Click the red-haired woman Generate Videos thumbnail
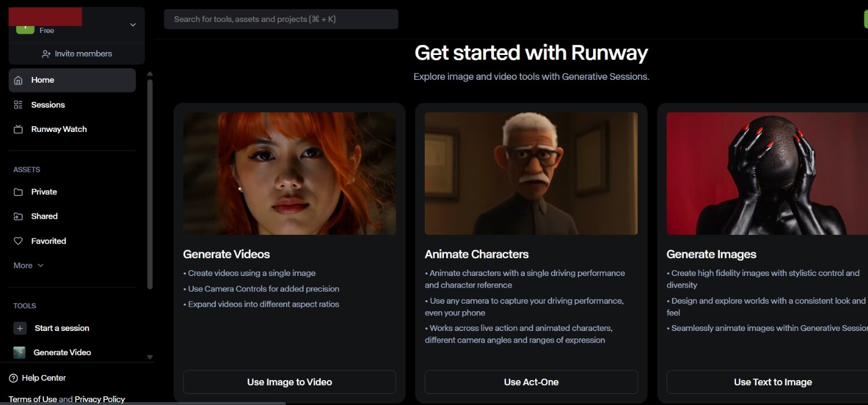This screenshot has height=405, width=868. tap(289, 174)
